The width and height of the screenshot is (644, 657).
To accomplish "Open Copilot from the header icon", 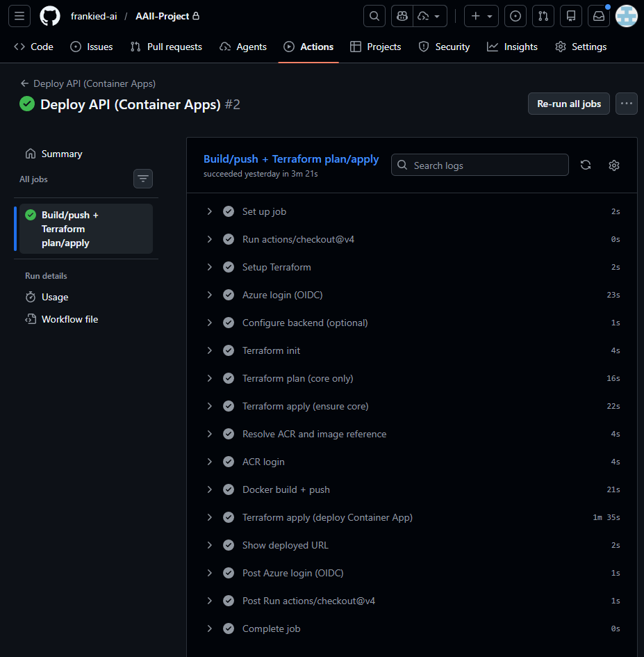I will (x=402, y=15).
